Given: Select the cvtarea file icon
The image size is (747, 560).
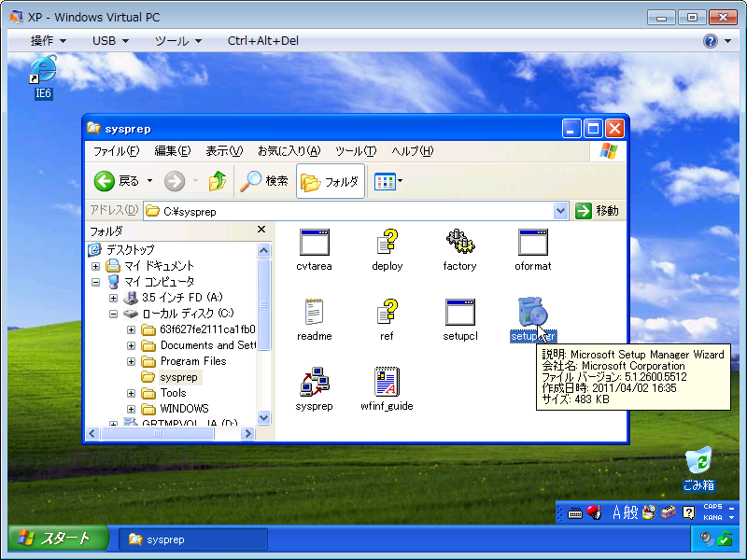Looking at the screenshot, I should tap(314, 243).
